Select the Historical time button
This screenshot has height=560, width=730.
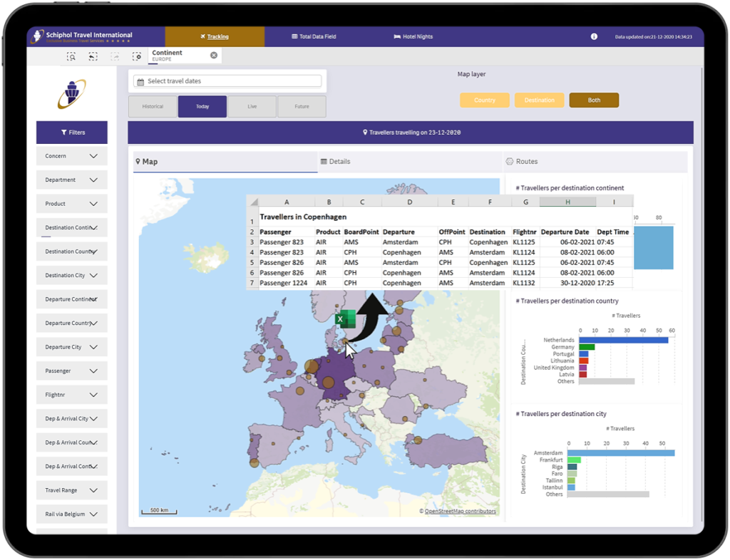pyautogui.click(x=153, y=106)
